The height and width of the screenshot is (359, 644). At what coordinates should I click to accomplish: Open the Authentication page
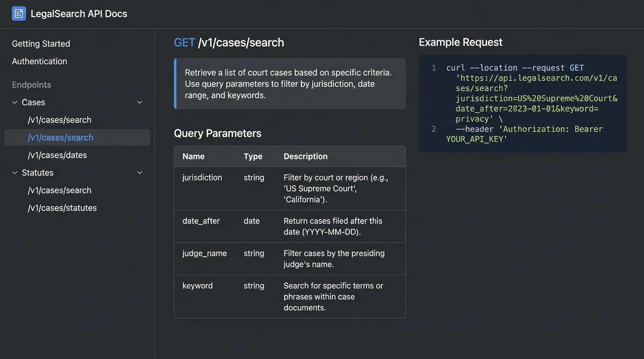point(39,61)
